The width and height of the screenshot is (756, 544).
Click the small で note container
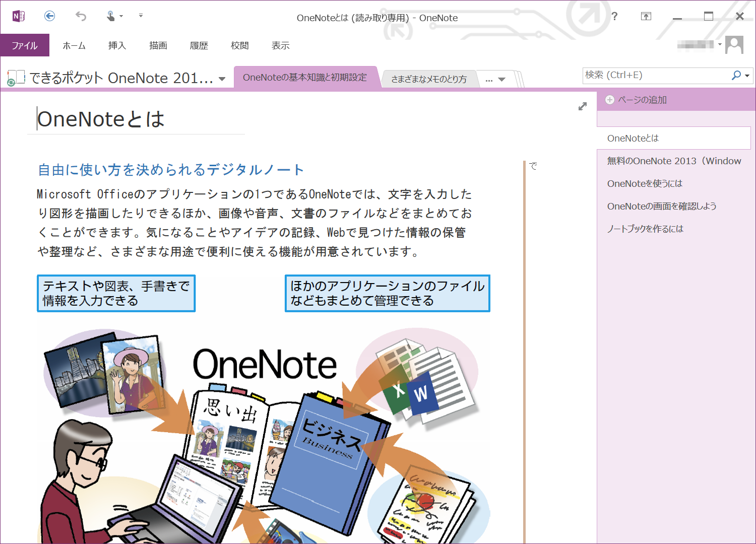tap(533, 166)
